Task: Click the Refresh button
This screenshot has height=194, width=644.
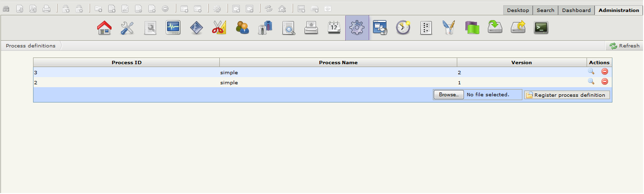Action: point(624,46)
